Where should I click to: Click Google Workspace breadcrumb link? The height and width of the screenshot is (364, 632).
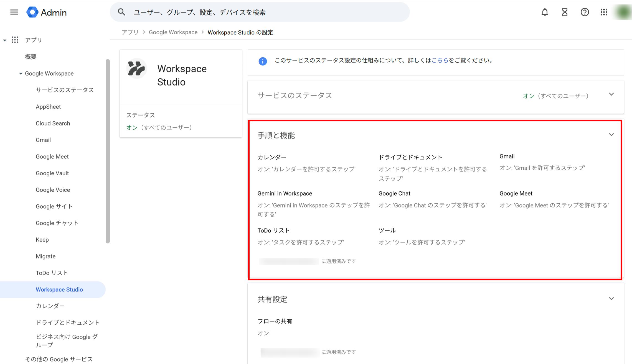[x=173, y=32]
